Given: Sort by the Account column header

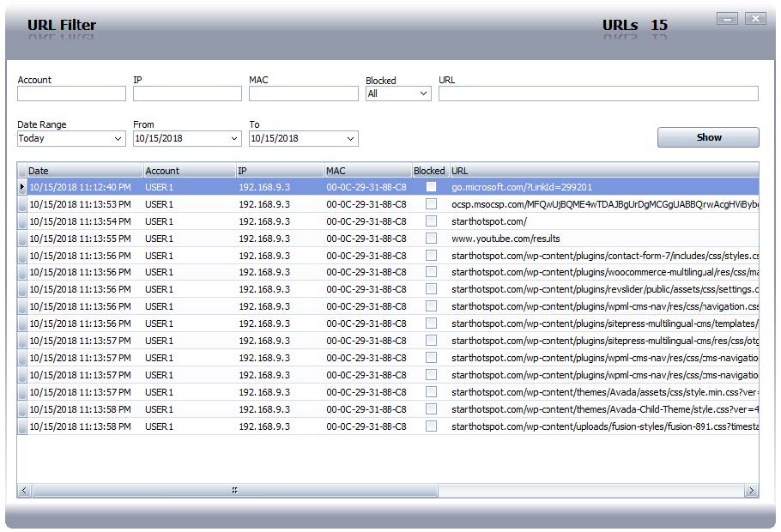Looking at the screenshot, I should [190, 171].
